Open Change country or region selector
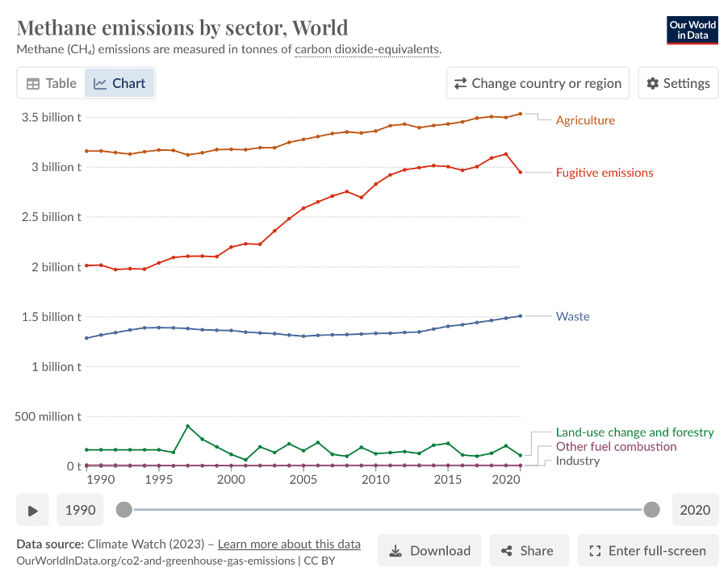 coord(538,83)
